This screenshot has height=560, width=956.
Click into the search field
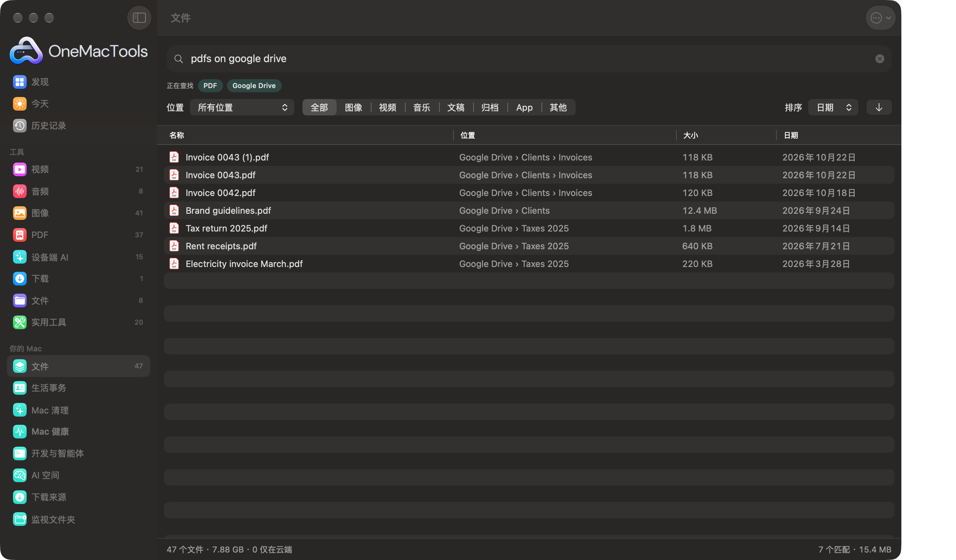tap(529, 59)
